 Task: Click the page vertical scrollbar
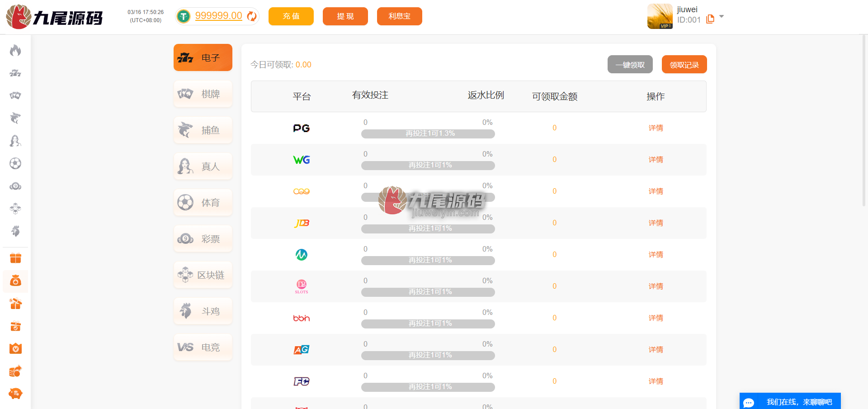tap(864, 121)
